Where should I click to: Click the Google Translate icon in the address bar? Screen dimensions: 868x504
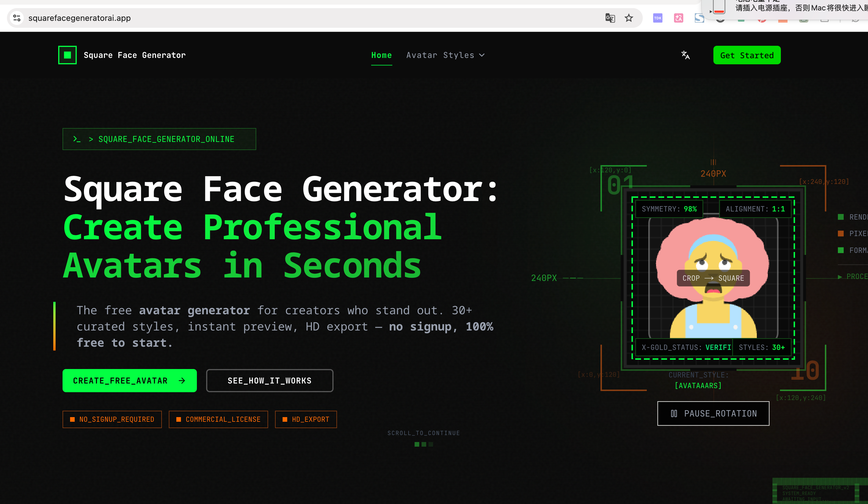click(x=610, y=18)
